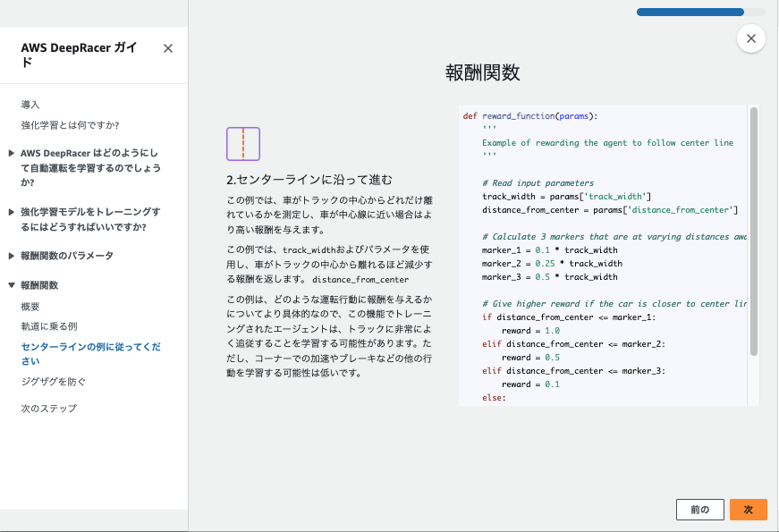Click the 報酬関数 page title
Viewport: 779px width, 532px height.
pos(482,73)
